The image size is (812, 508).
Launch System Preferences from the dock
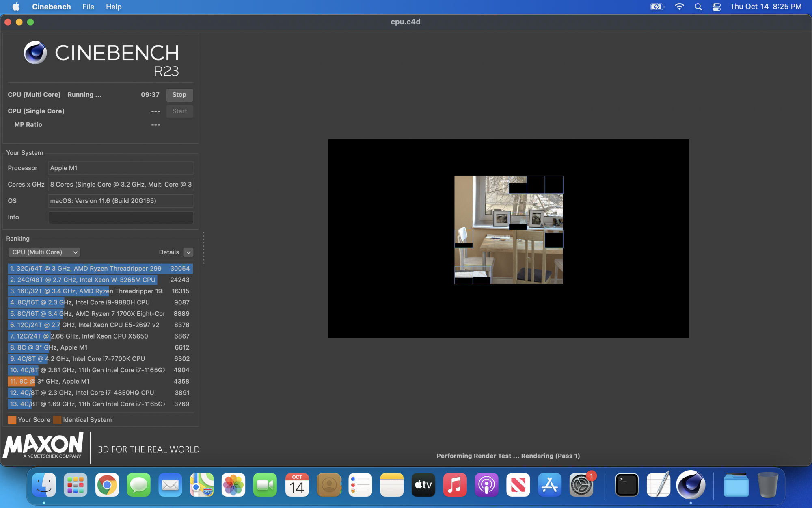coord(581,484)
